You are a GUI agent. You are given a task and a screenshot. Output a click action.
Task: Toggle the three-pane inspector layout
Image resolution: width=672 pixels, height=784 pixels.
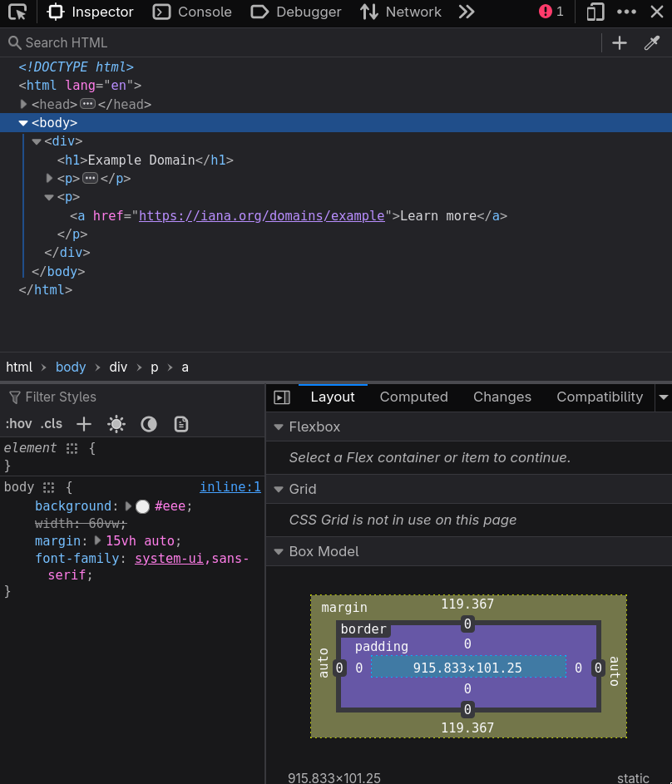282,397
